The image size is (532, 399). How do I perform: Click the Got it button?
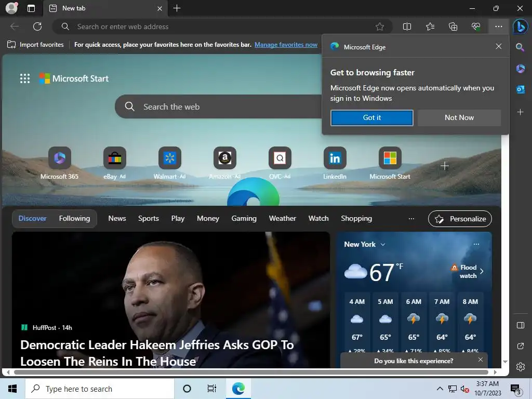(372, 118)
